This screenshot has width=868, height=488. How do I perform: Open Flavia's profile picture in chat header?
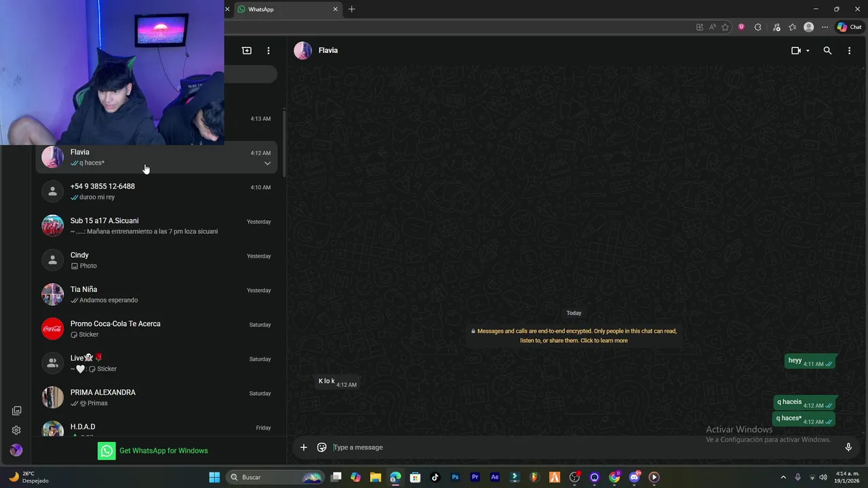tap(302, 51)
